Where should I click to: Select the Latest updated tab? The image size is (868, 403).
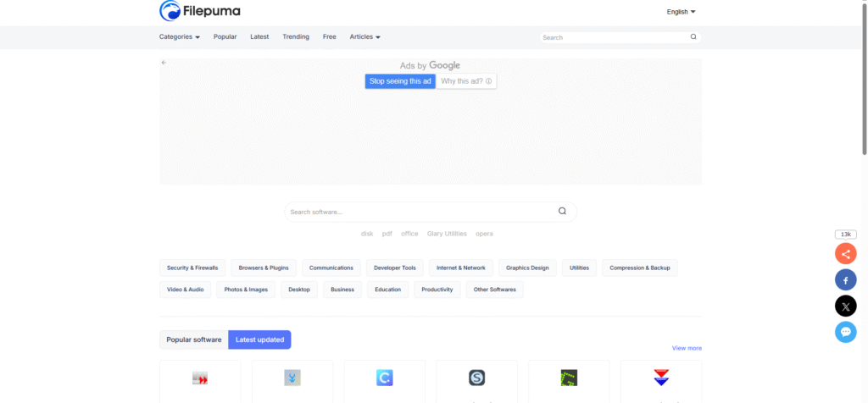pos(259,340)
